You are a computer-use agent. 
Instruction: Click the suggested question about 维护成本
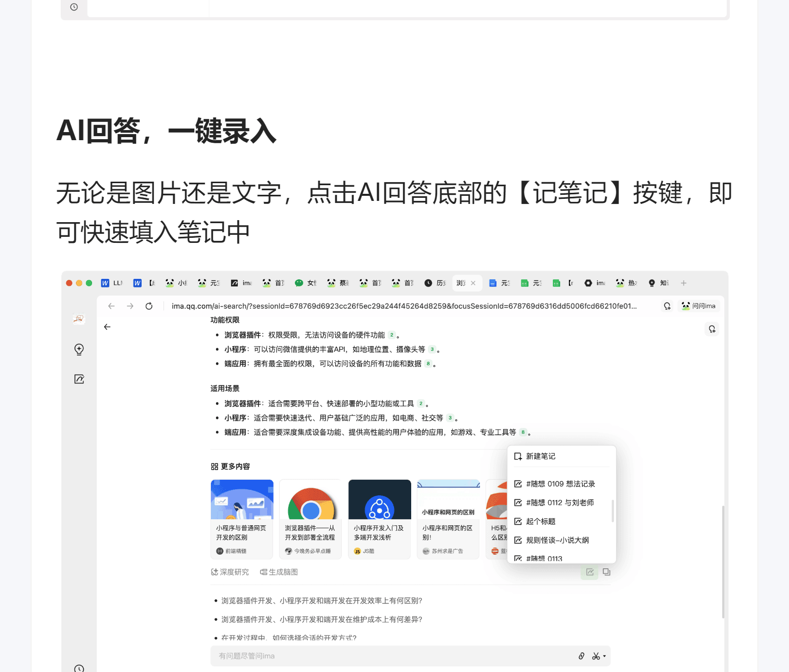click(321, 619)
